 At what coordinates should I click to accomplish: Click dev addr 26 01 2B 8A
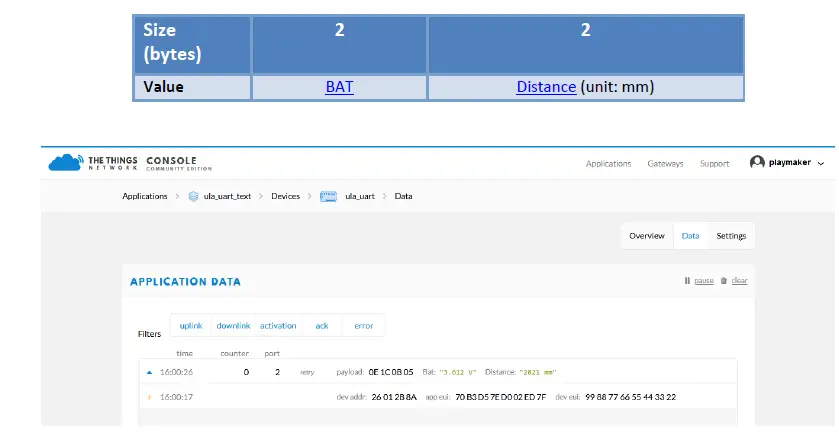pos(394,397)
